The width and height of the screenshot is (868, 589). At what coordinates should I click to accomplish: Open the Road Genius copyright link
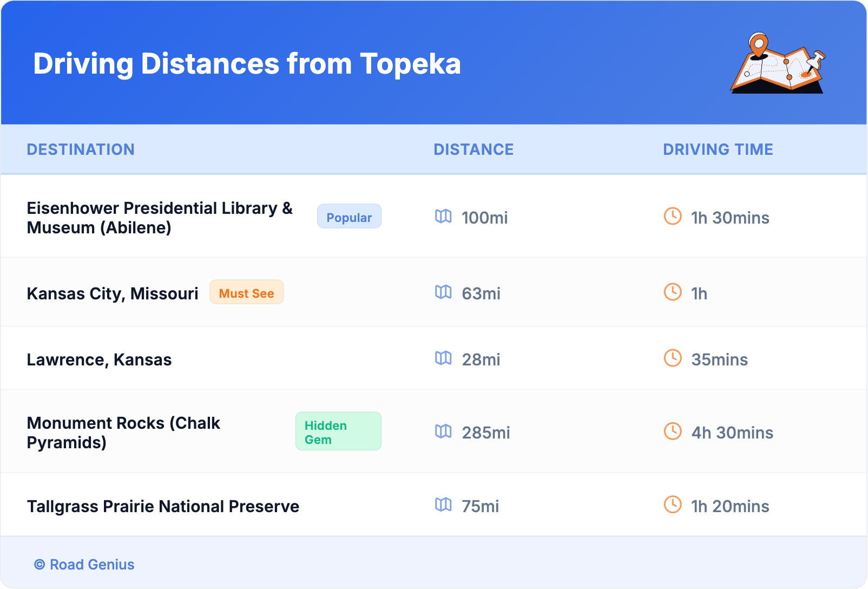click(84, 564)
